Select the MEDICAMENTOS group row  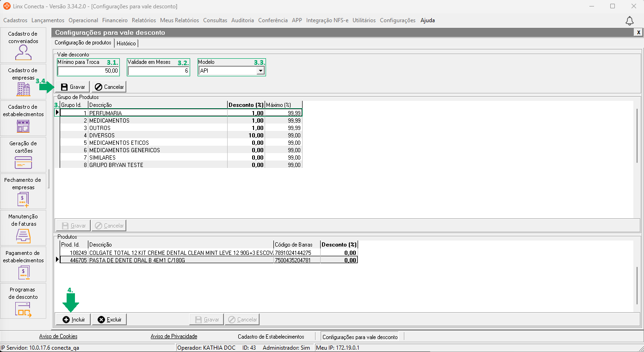coord(181,120)
